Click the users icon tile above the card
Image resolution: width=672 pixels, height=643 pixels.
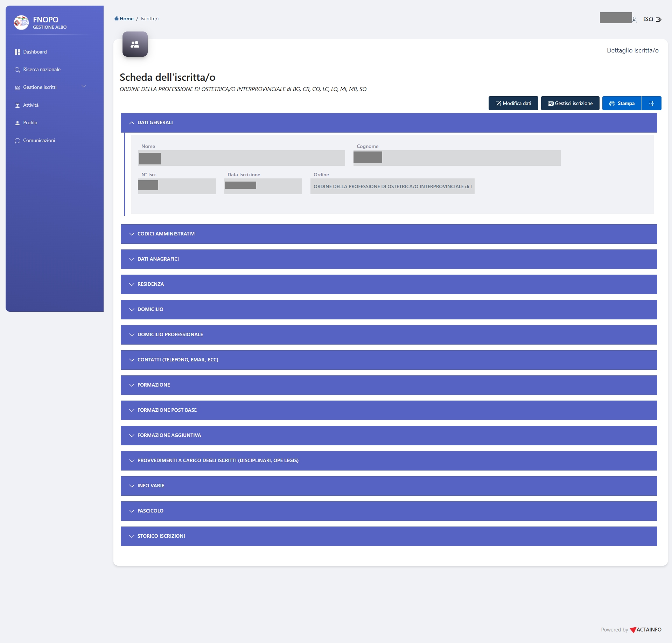[135, 44]
